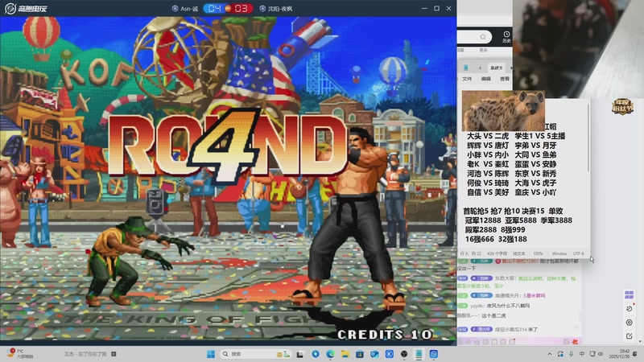This screenshot has height=362, width=644.
Task: Click the game platform logo in title bar
Action: coord(26,8)
